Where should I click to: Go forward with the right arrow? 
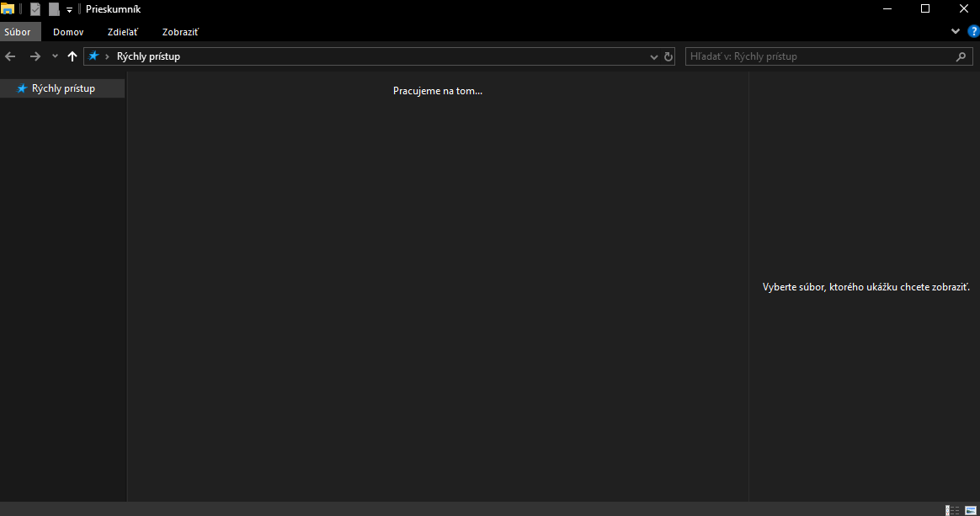(x=35, y=56)
